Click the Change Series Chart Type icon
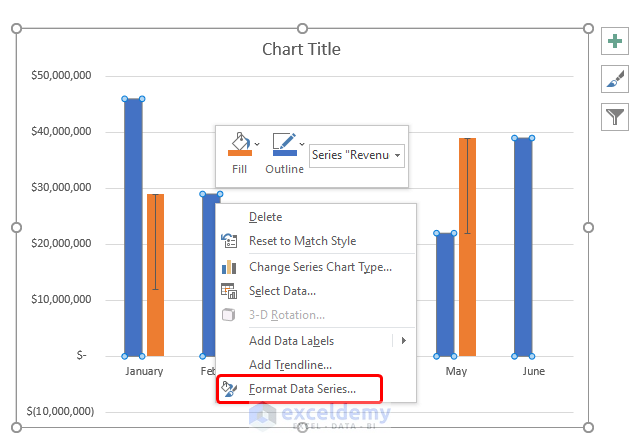Viewport: 641px width, 448px height. (229, 267)
